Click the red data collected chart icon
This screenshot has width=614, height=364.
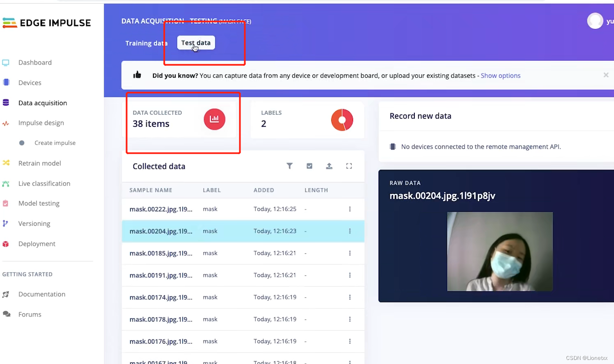pyautogui.click(x=214, y=119)
